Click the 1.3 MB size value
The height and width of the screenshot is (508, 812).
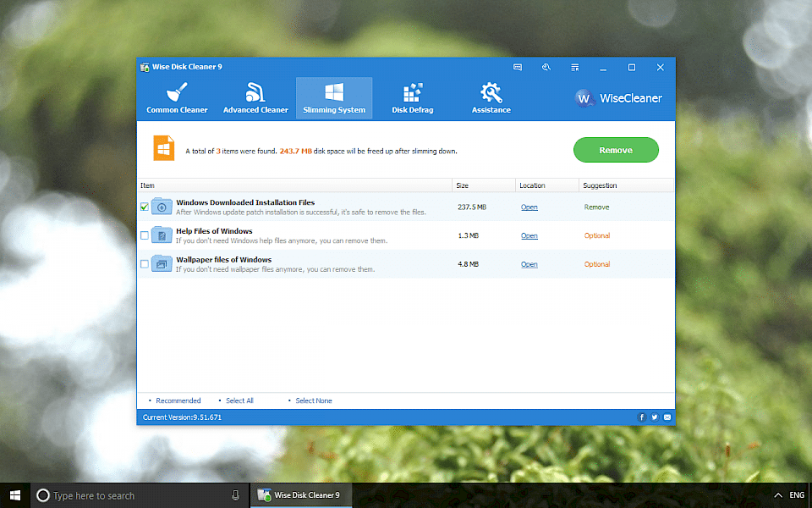(468, 235)
